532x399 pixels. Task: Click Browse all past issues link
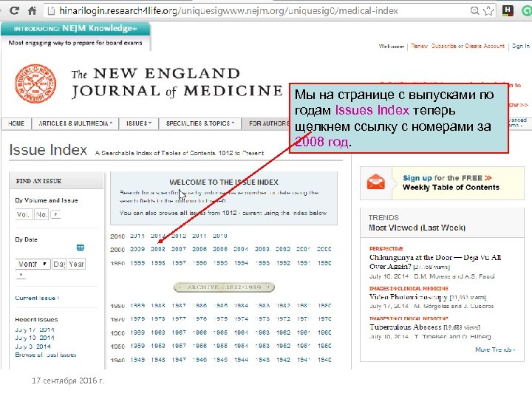(46, 355)
